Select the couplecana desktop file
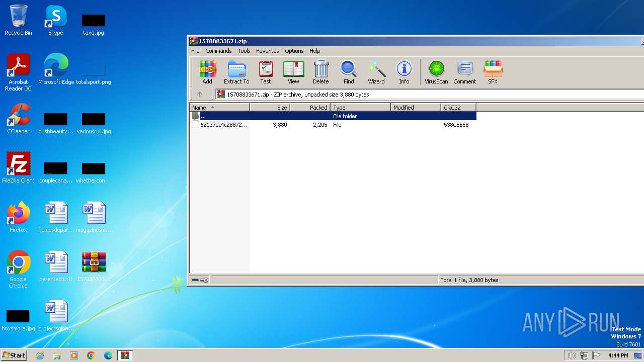This screenshot has height=362, width=644. [x=55, y=172]
